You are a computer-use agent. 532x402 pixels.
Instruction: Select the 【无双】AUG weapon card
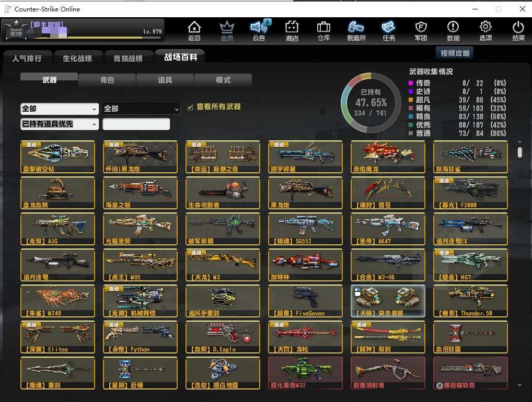57,229
